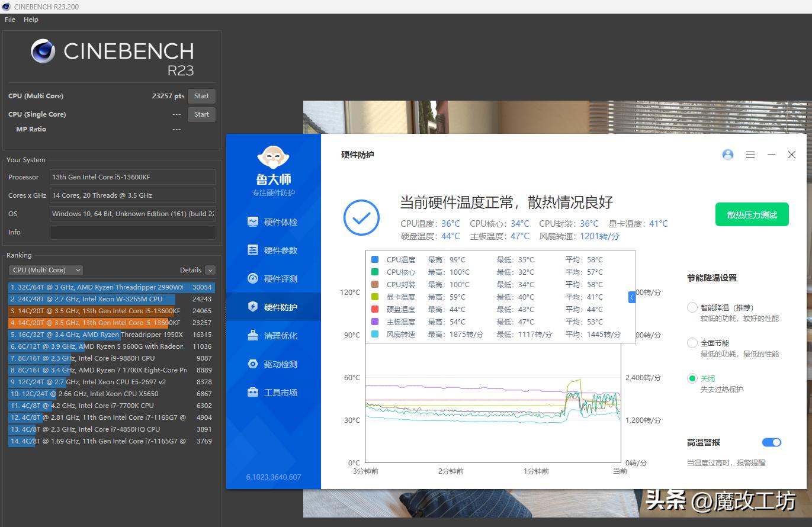Click the CPU温度 blue legend swatch
Viewport: 812px width, 527px height.
[x=375, y=259]
